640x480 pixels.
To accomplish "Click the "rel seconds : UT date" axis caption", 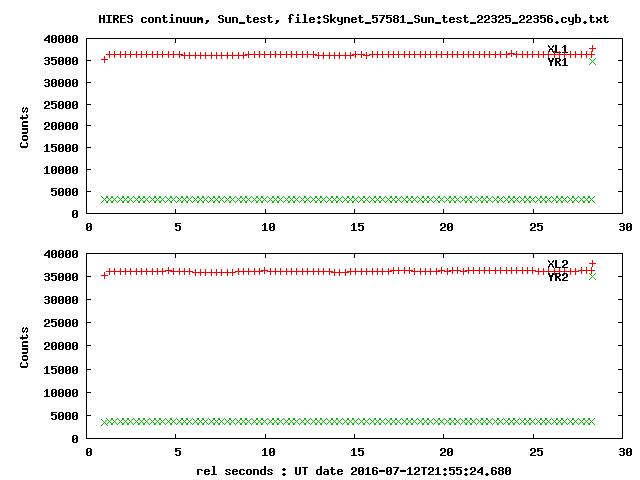I will coord(353,471).
